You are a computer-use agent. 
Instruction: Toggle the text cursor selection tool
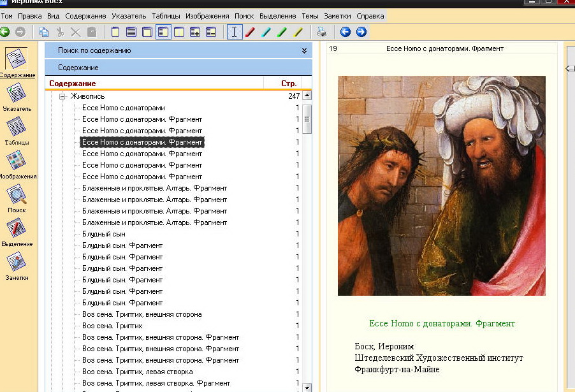tap(235, 32)
